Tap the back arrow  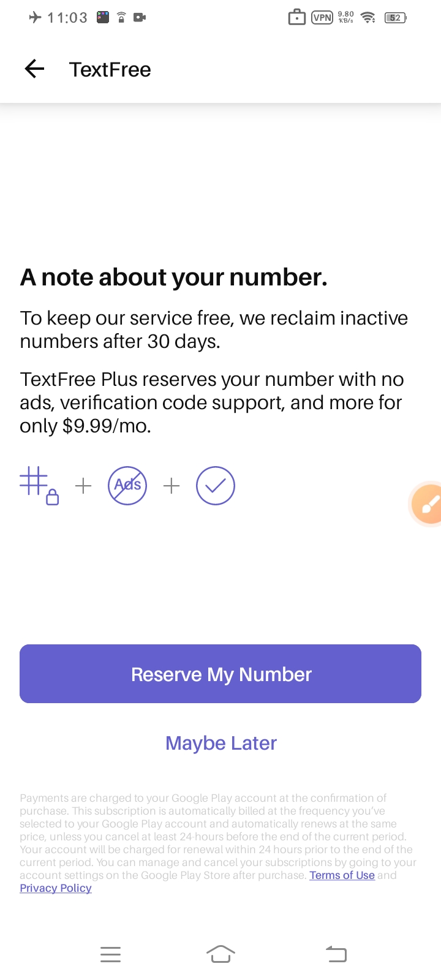pyautogui.click(x=35, y=69)
